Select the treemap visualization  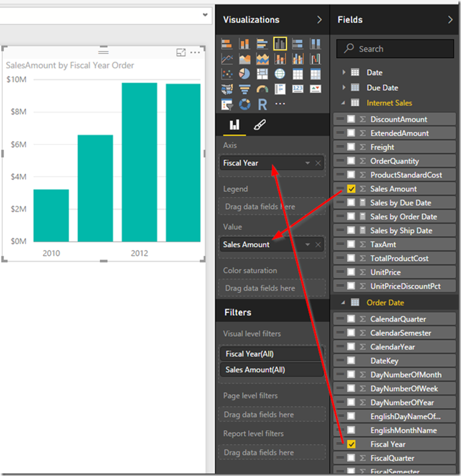pyautogui.click(x=262, y=74)
